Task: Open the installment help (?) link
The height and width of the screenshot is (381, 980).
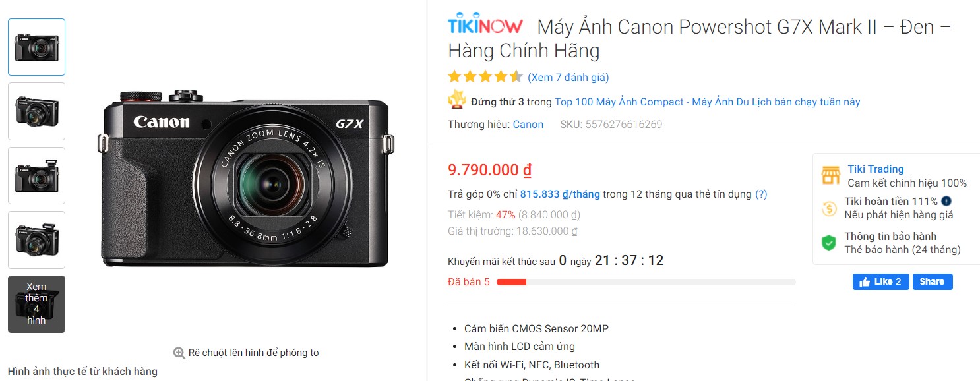Action: click(761, 194)
